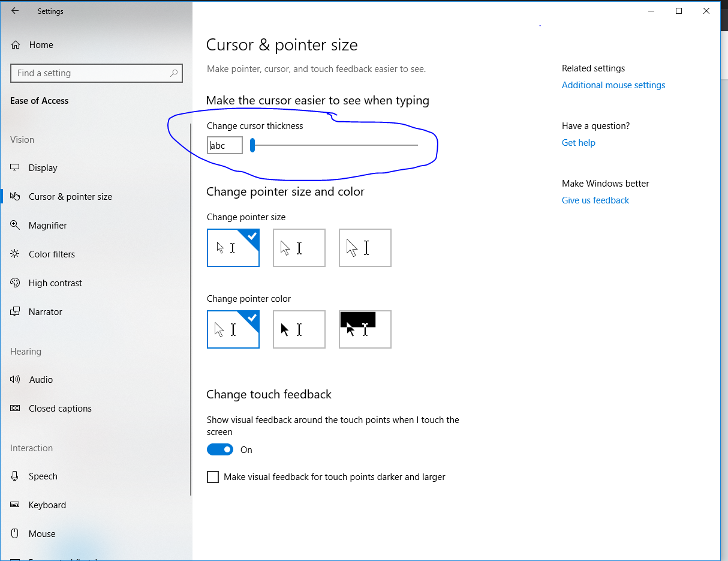Open Additional mouse settings link
Viewport: 728px width, 561px height.
pos(613,85)
